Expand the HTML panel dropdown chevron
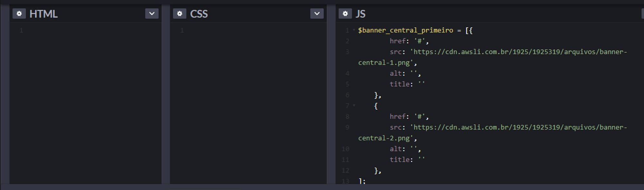This screenshot has width=644, height=190. (152, 14)
